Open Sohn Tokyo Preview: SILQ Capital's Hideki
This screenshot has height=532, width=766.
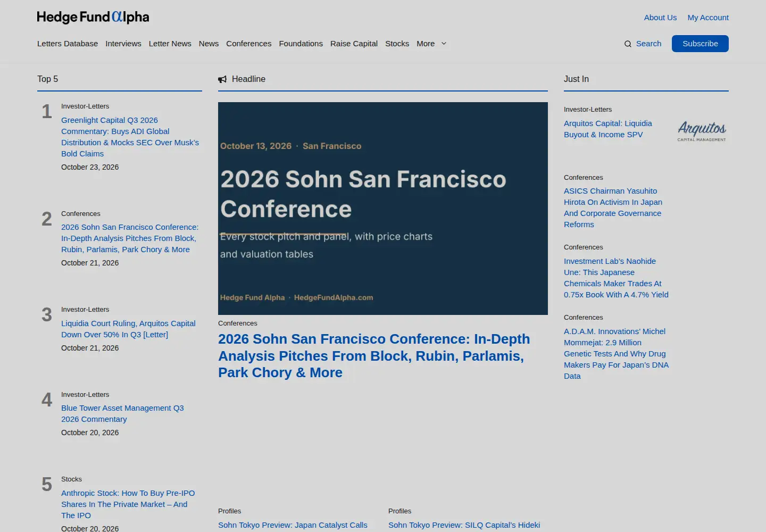(464, 525)
